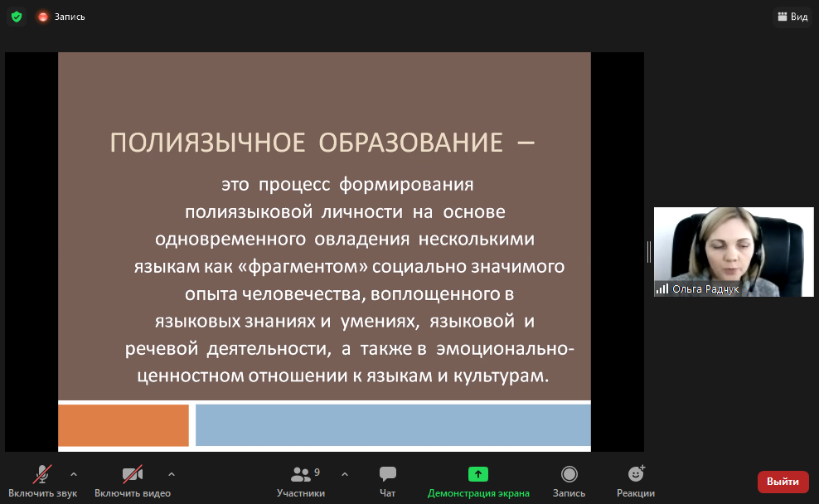Click the Запись recording label at top
Viewport: 819px width, 504px height.
(x=70, y=17)
